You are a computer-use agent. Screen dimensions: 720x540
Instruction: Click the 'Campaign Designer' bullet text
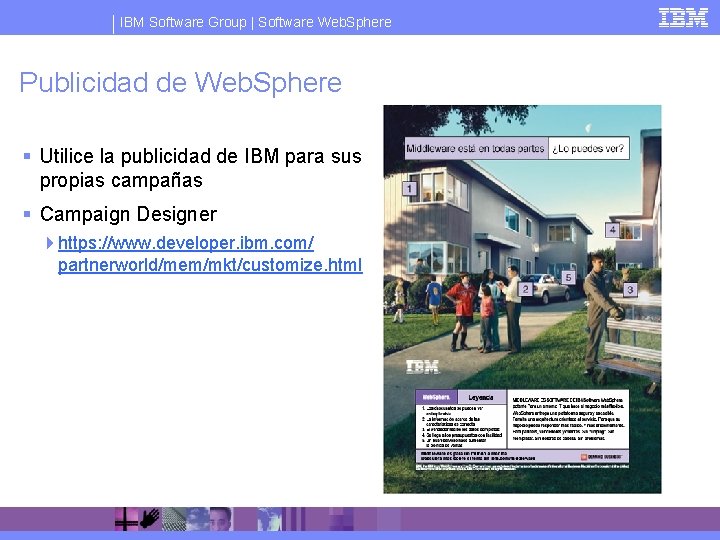[x=128, y=214]
